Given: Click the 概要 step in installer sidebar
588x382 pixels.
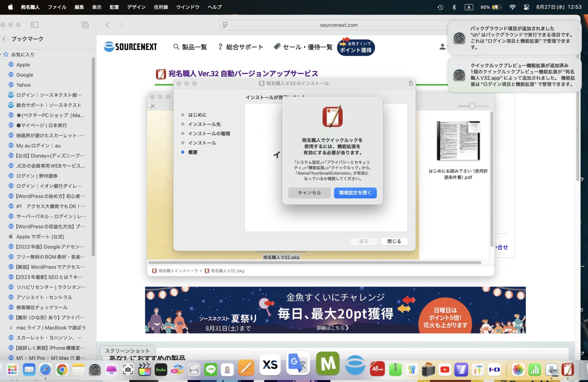Looking at the screenshot, I should (x=192, y=152).
